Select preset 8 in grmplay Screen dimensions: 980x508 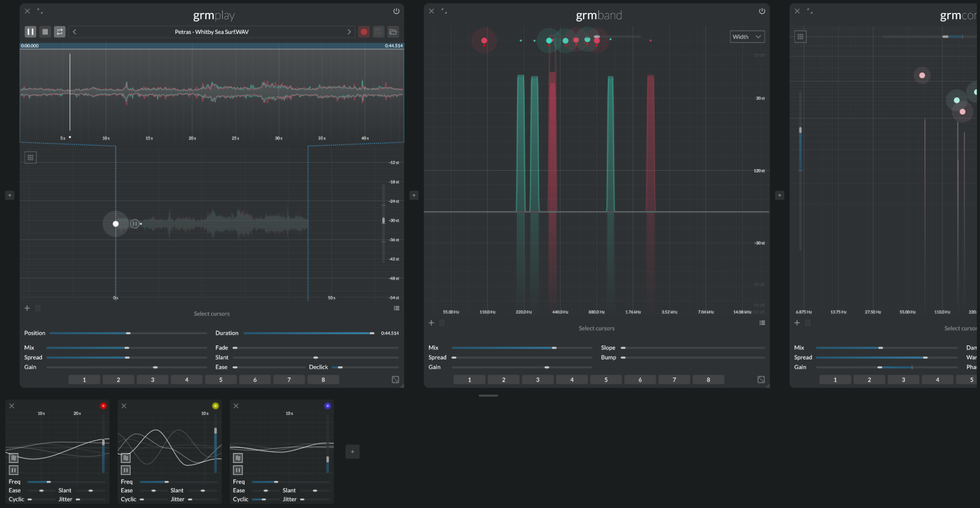point(323,380)
